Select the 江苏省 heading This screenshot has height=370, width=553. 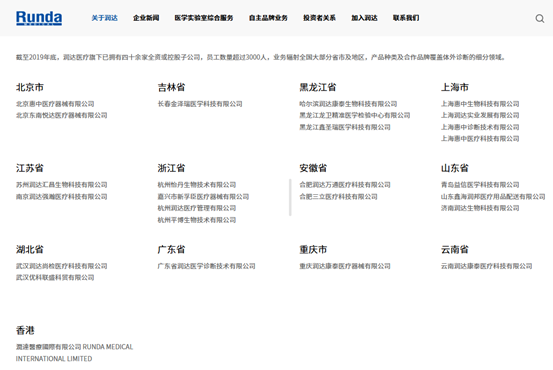click(30, 168)
